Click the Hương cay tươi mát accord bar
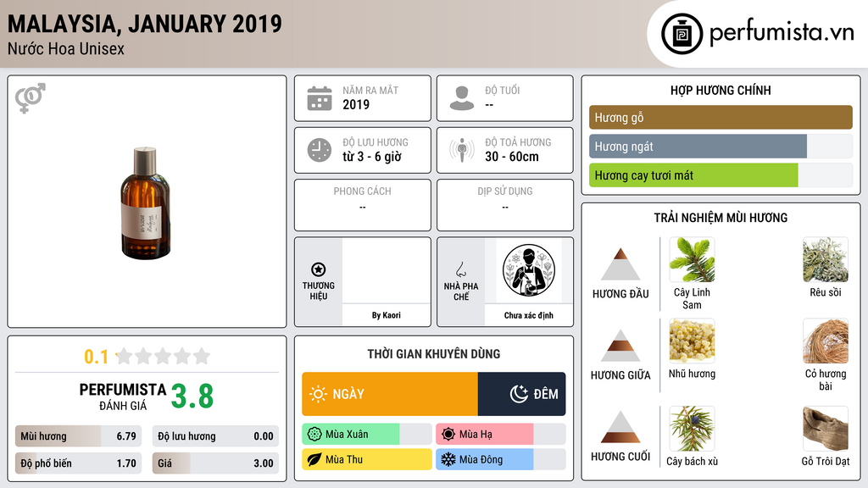 (721, 175)
